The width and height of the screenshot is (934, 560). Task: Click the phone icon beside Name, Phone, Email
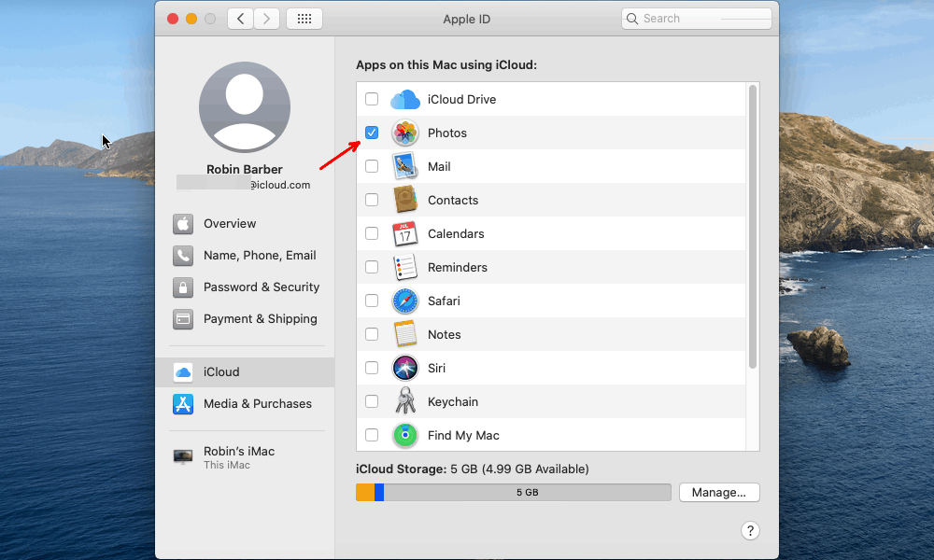[183, 256]
